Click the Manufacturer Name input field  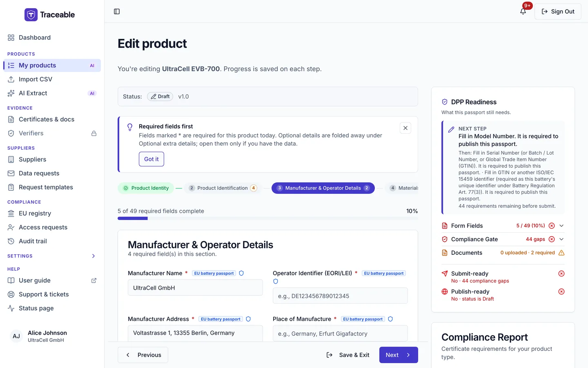[195, 287]
